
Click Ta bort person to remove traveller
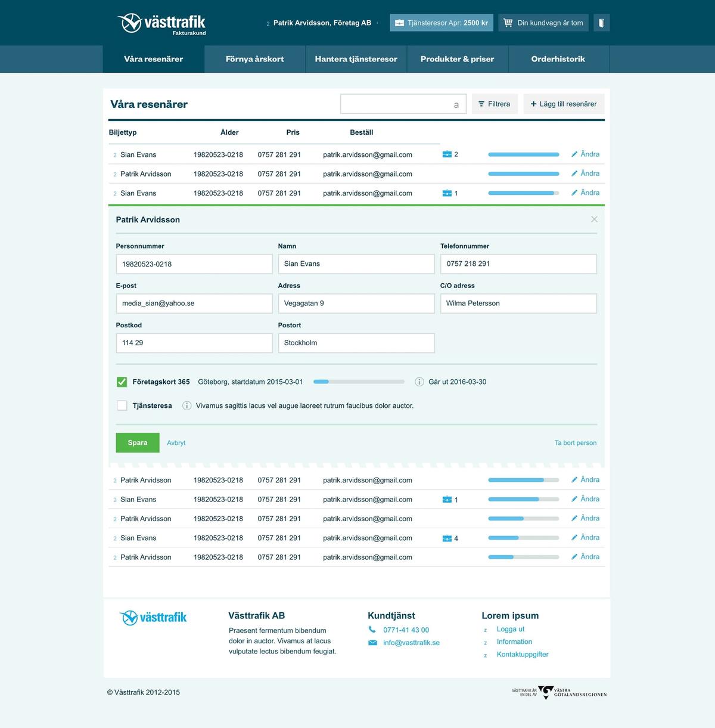pos(576,443)
